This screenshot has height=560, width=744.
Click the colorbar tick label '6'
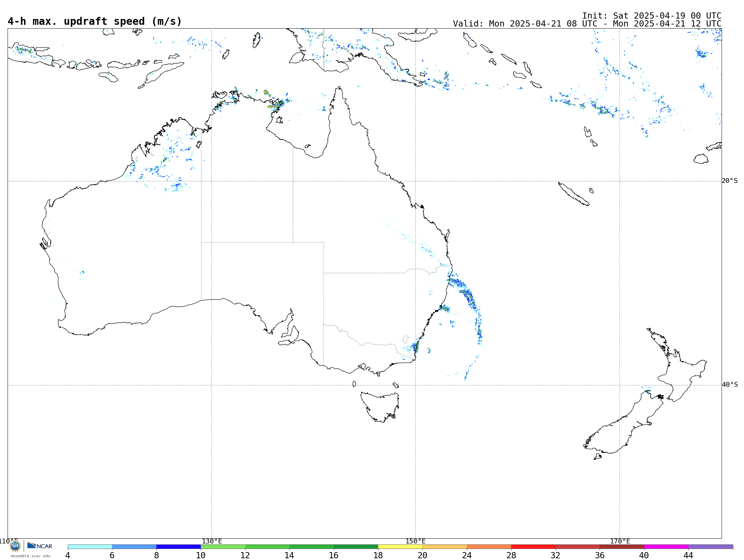[112, 555]
